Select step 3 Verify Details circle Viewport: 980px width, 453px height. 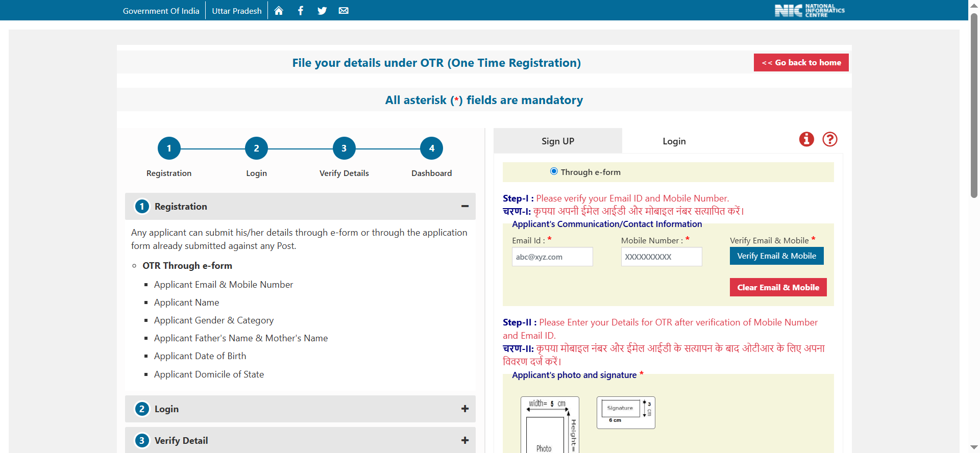point(344,148)
